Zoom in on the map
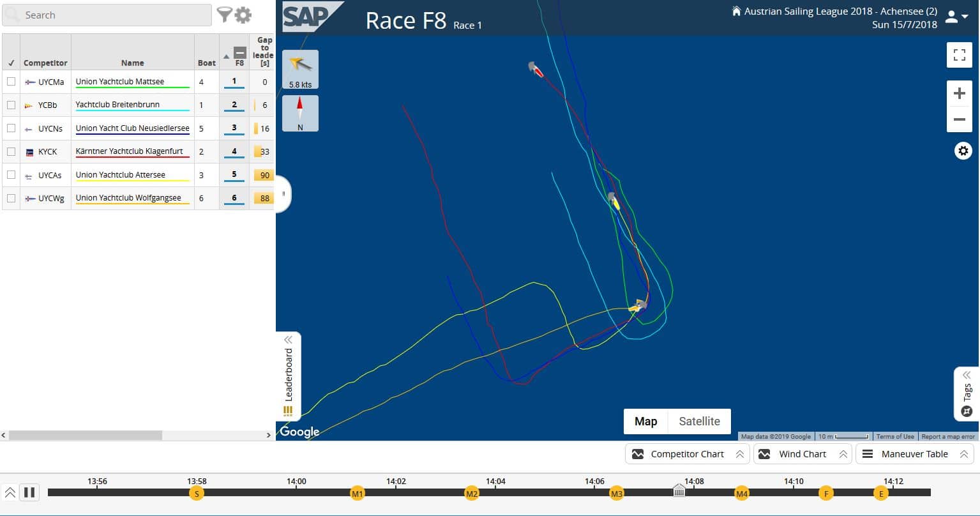Image resolution: width=980 pixels, height=516 pixels. coord(959,94)
